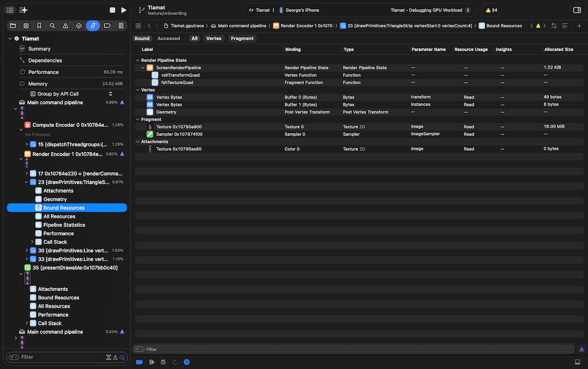Click the inspector panel toggle icon

click(577, 10)
